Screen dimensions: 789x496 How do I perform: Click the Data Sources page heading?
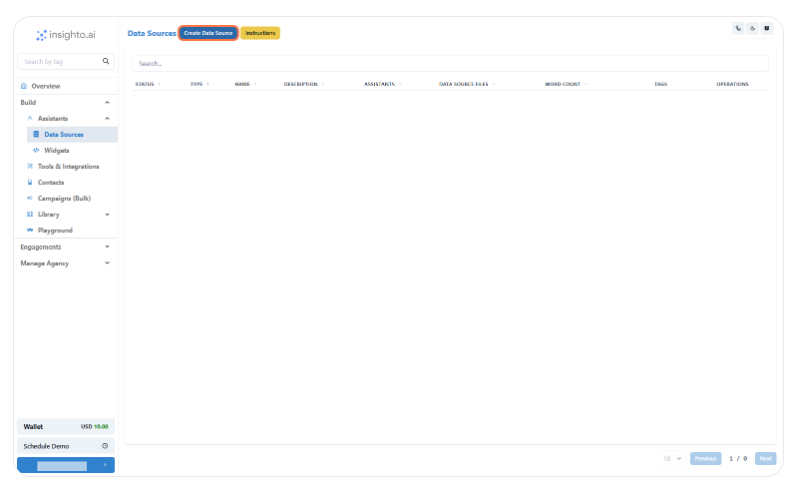[x=151, y=33]
